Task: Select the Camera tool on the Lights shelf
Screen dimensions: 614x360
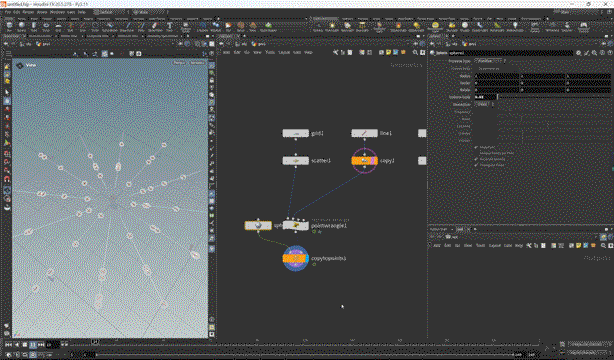Action: click(x=318, y=27)
